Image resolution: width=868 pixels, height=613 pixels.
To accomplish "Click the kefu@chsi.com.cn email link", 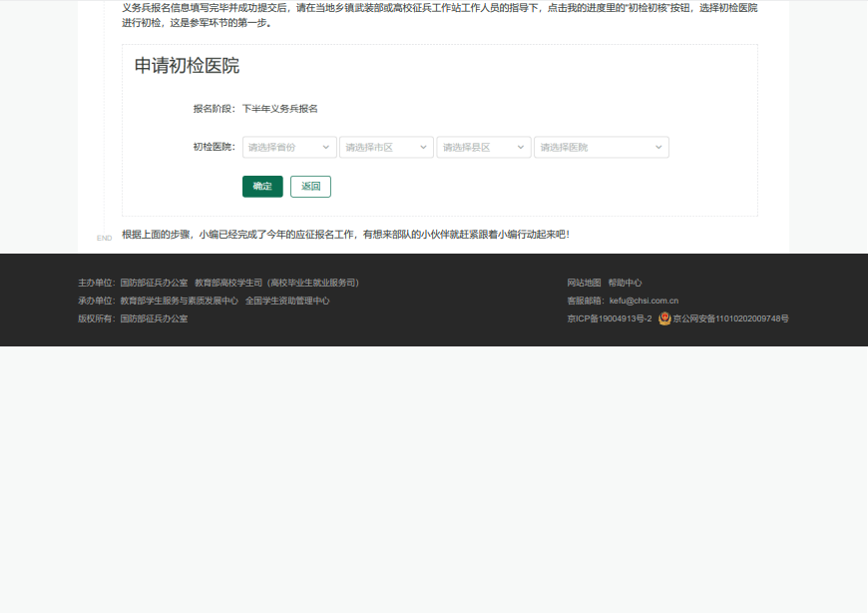I will click(x=646, y=301).
